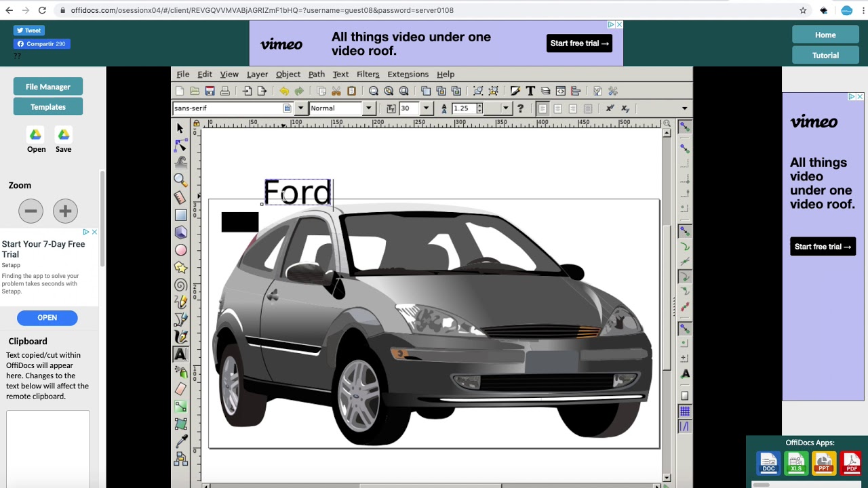Select the eraser tool
Viewport: 868px width, 488px height.
(180, 389)
